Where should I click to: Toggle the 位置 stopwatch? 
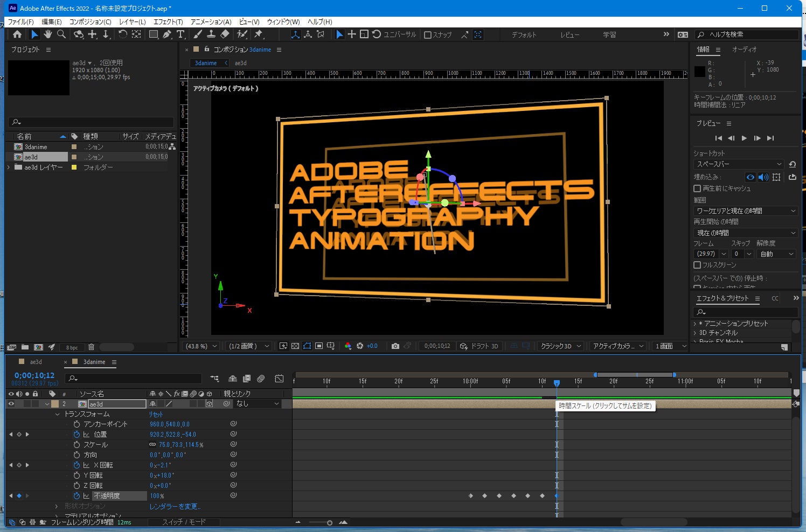click(x=77, y=435)
